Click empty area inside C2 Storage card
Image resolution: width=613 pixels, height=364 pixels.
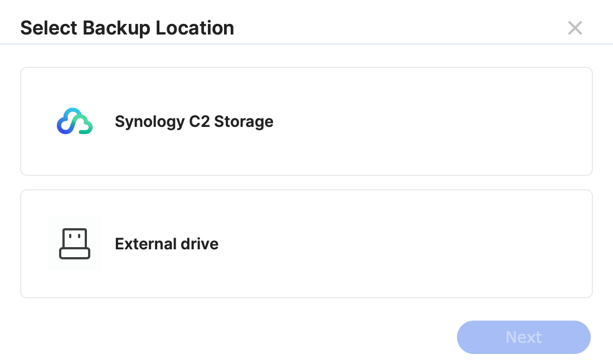coord(430,121)
